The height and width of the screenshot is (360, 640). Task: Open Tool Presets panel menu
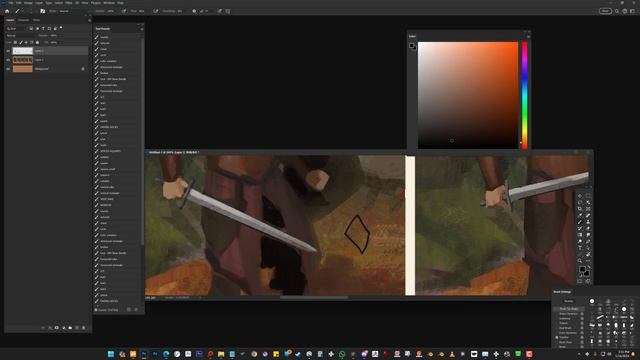(142, 29)
